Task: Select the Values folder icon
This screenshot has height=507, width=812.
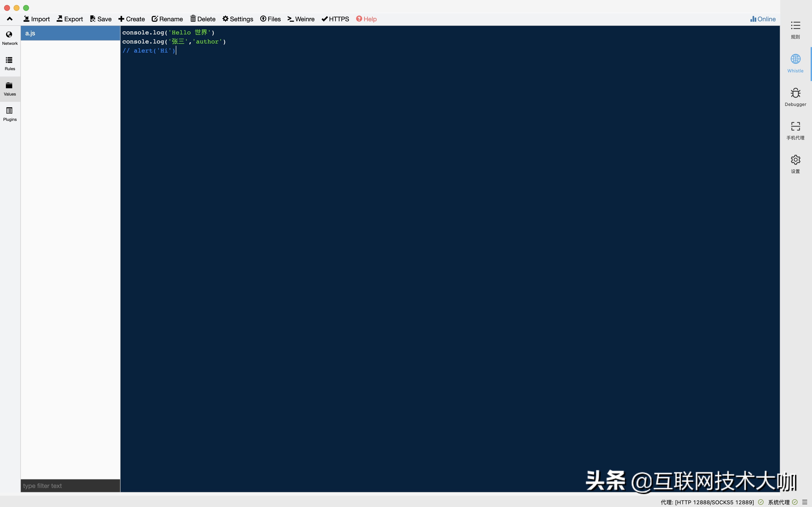Action: [9, 86]
